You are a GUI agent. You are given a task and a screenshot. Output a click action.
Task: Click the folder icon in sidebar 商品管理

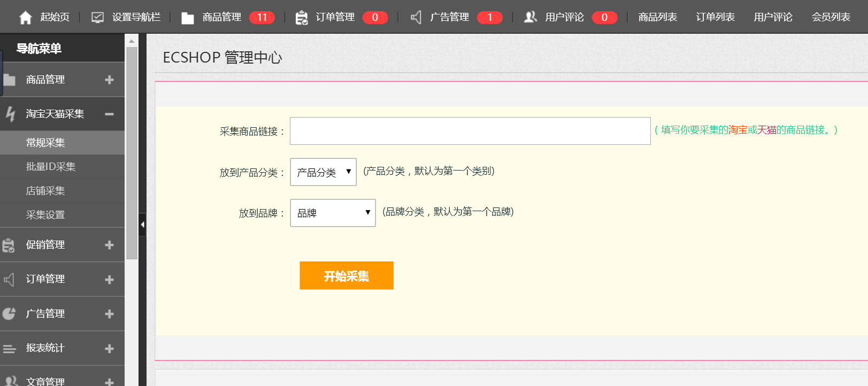9,80
